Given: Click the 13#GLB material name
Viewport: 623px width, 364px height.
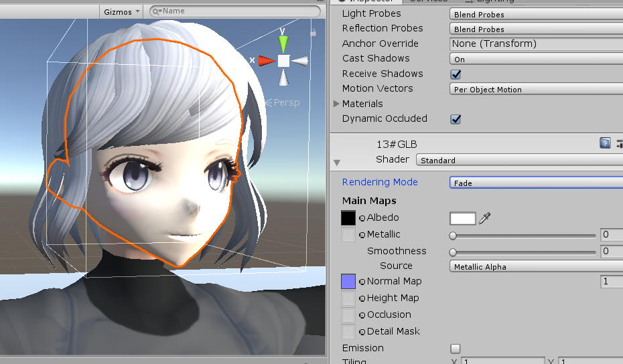Looking at the screenshot, I should [x=397, y=145].
